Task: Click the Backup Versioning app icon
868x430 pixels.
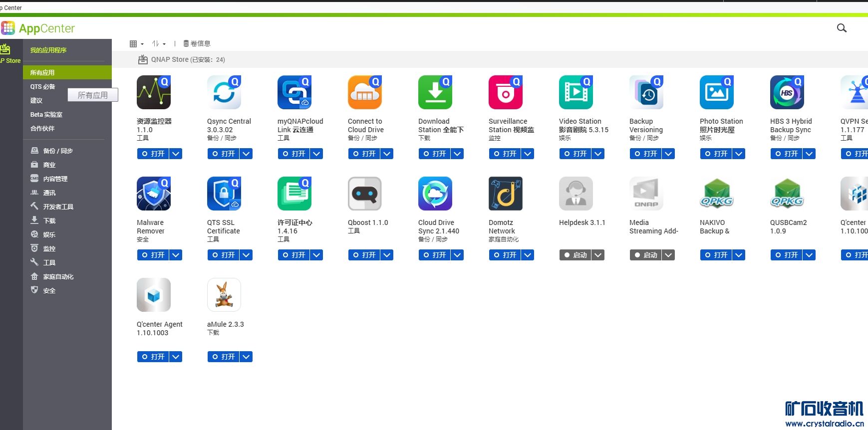Action: (x=646, y=92)
